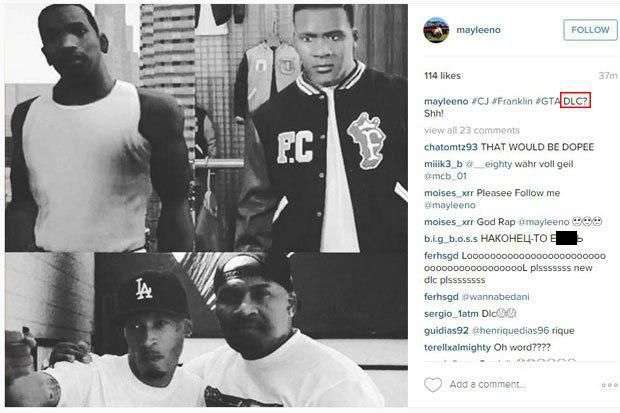Open the #Franklin hashtag
Screen dimensions: 620x413
click(x=512, y=101)
